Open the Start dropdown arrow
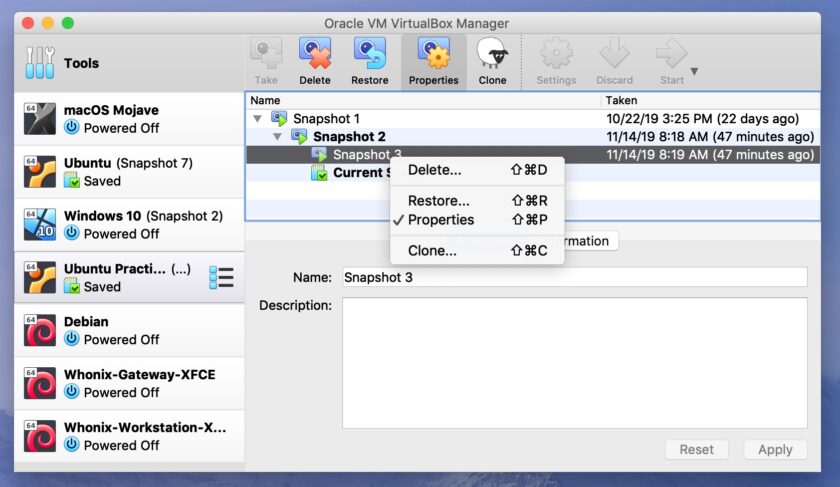The image size is (840, 487). pos(694,71)
